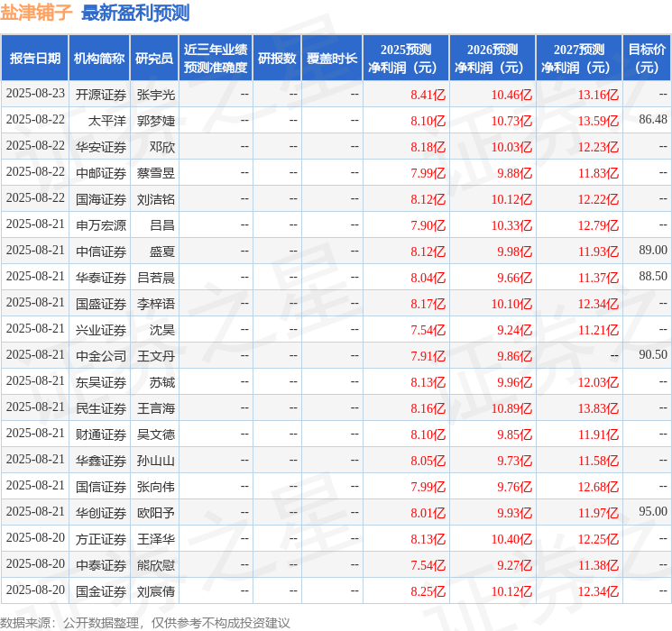Screen dimensions: 672x631
Task: Select the 2025预测净利润 column header
Action: coord(406,59)
